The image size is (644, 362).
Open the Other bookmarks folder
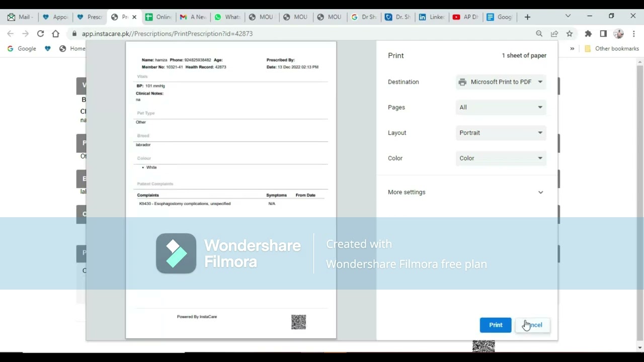(612, 49)
